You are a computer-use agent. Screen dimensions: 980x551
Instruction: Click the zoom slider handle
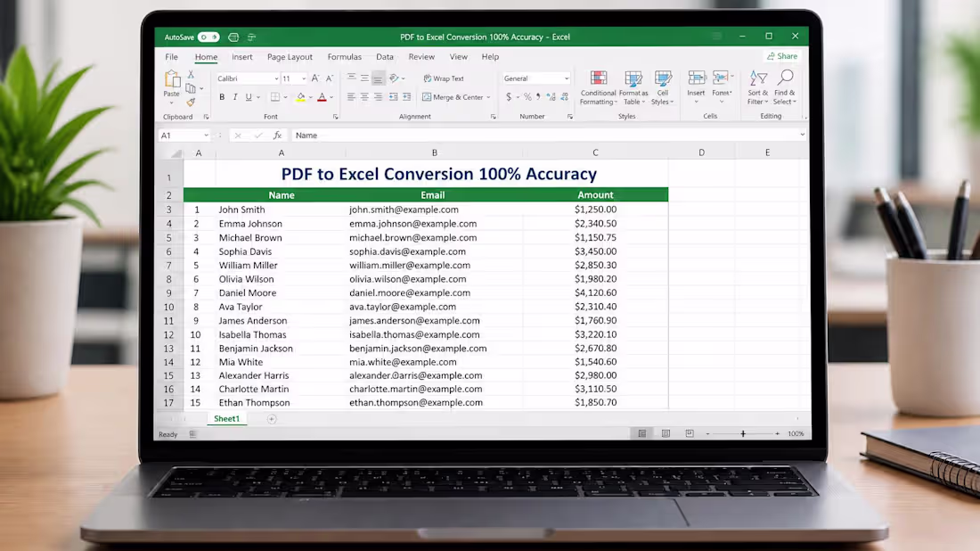[x=743, y=433]
